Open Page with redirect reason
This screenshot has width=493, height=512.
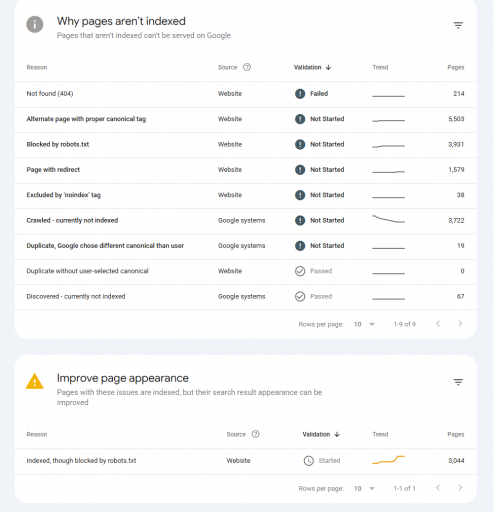(53, 170)
